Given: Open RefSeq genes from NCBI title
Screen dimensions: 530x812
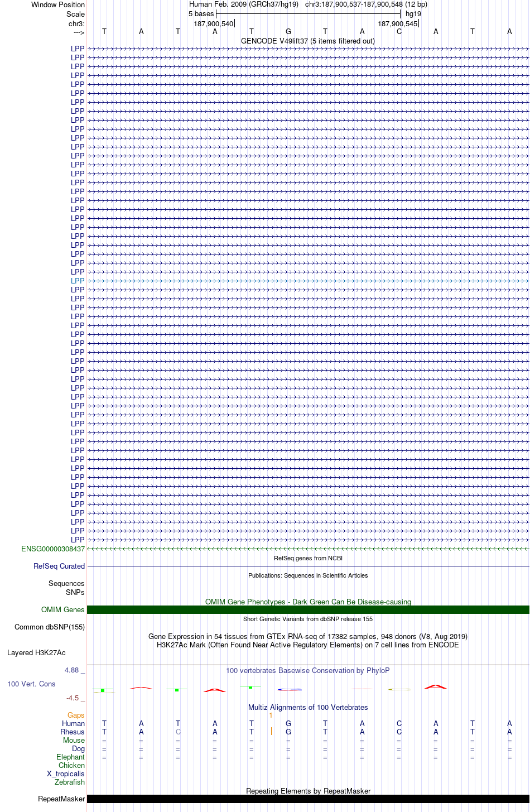Looking at the screenshot, I should click(x=308, y=558).
